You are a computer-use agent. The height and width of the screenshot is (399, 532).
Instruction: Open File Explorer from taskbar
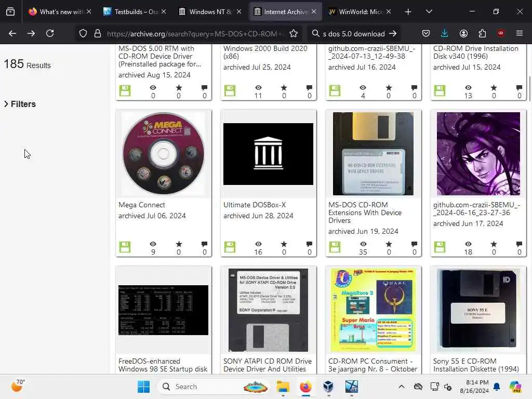tap(283, 387)
